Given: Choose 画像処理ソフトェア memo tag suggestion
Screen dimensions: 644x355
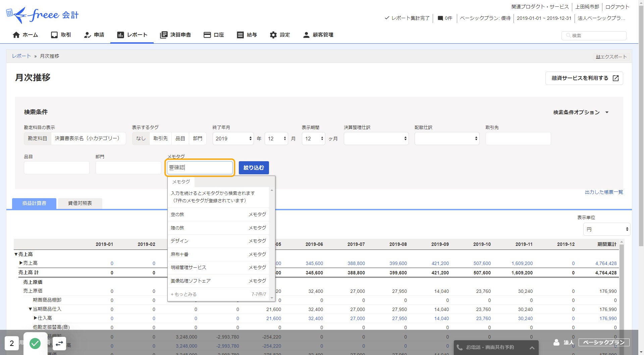Looking at the screenshot, I should pos(218,281).
